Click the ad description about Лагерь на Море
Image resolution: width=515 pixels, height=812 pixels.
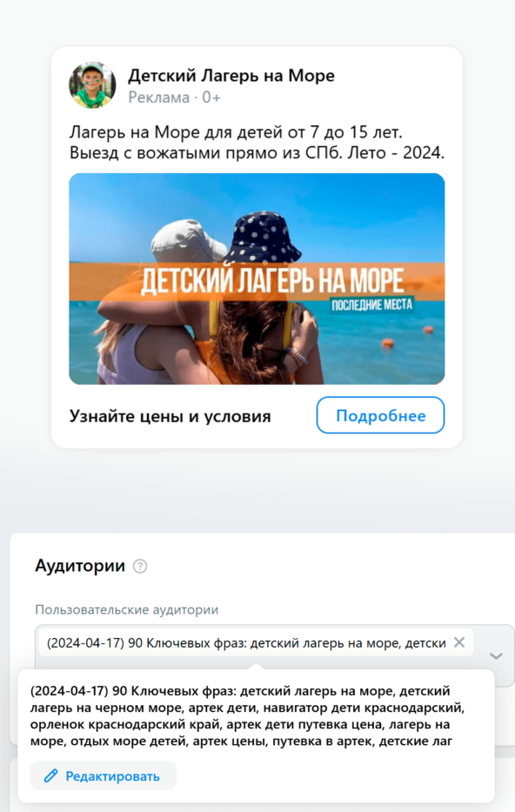pos(257,143)
